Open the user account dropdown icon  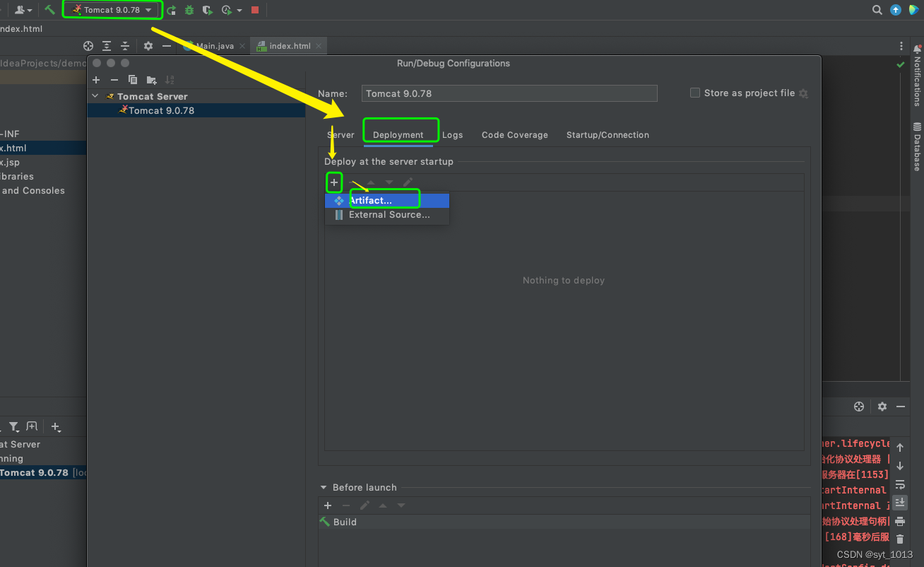coord(23,10)
